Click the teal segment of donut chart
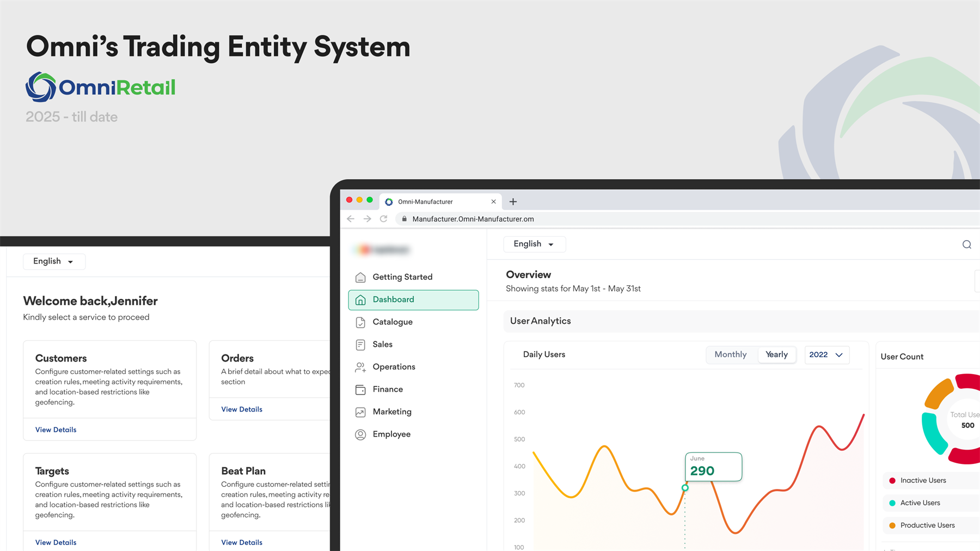This screenshot has height=551, width=980. [933, 433]
